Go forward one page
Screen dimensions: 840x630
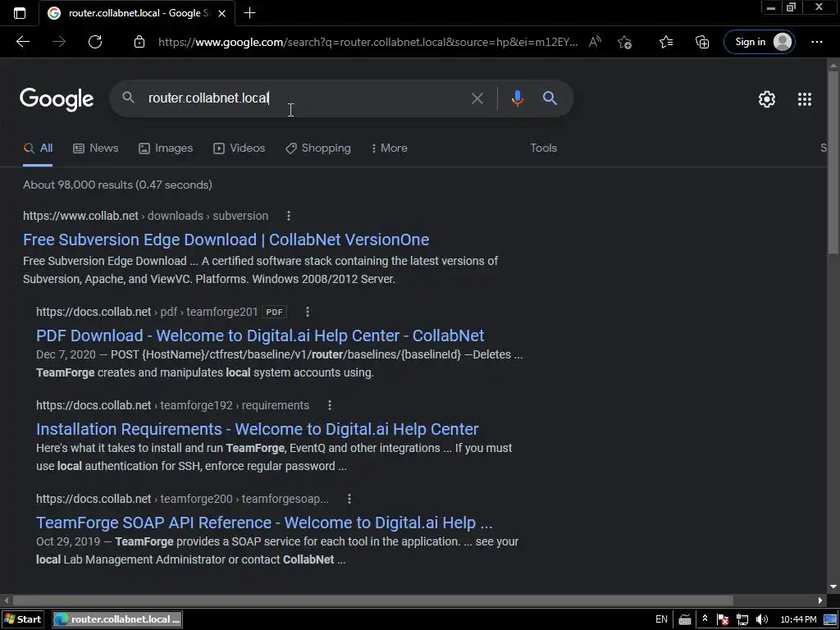pos(59,42)
